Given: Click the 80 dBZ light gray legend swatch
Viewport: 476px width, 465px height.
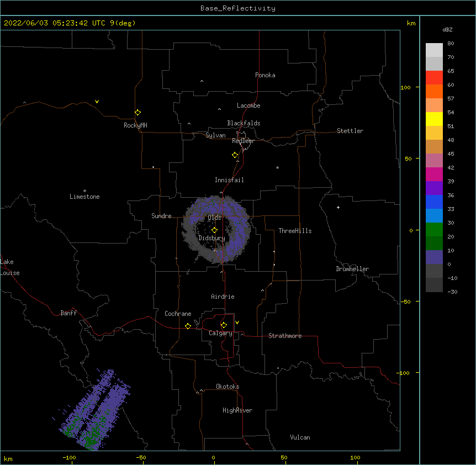Looking at the screenshot, I should (x=434, y=50).
